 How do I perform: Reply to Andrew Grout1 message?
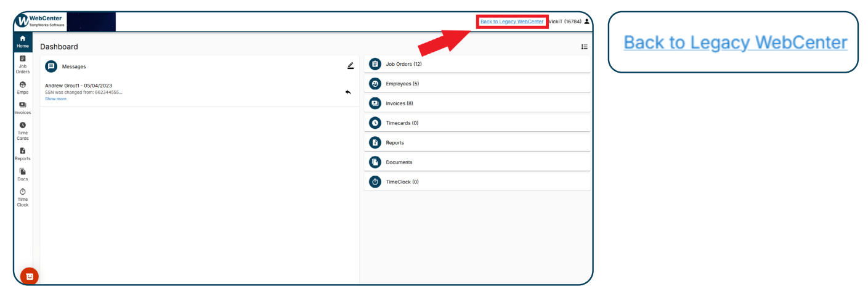point(348,92)
